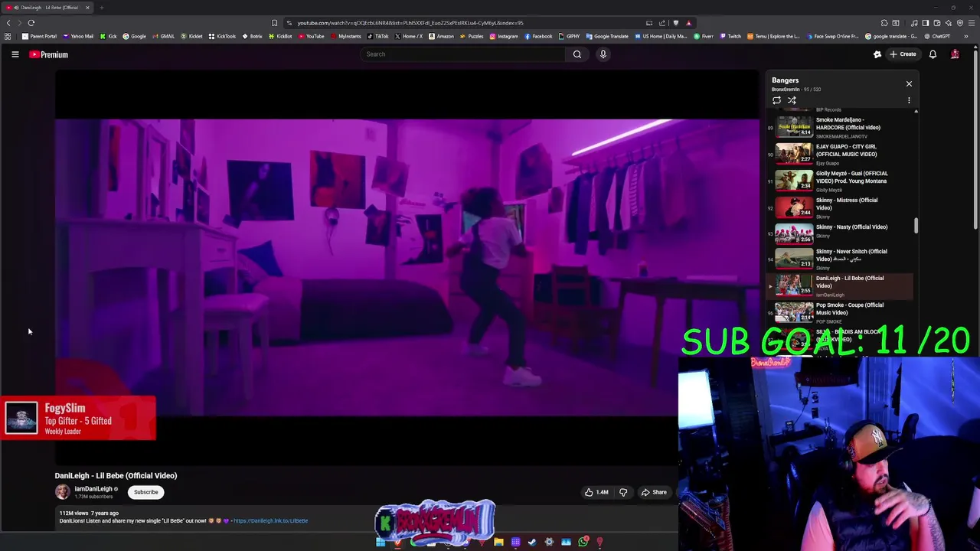
Task: Click the Create button
Action: (903, 54)
